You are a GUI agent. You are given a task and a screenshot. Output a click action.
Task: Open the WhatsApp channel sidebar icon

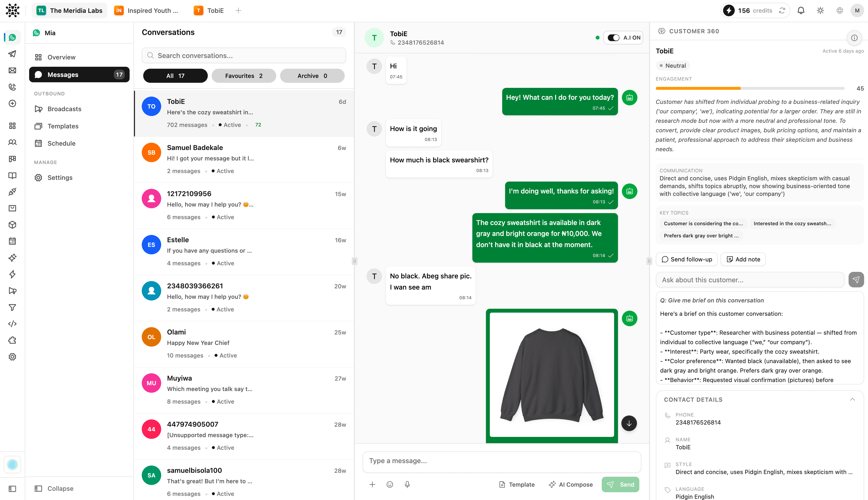tap(12, 37)
